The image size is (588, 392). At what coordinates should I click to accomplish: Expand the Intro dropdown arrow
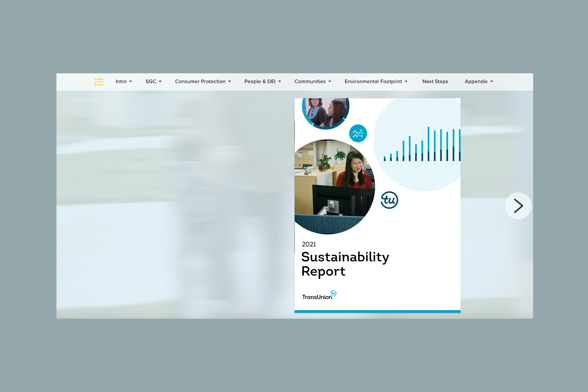coord(131,82)
